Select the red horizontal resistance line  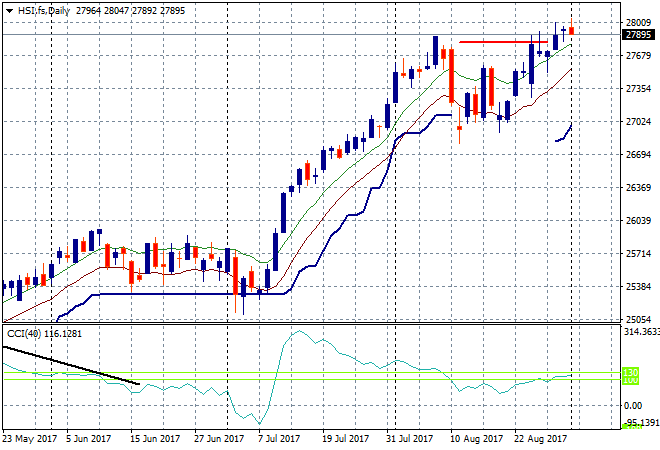tap(500, 42)
